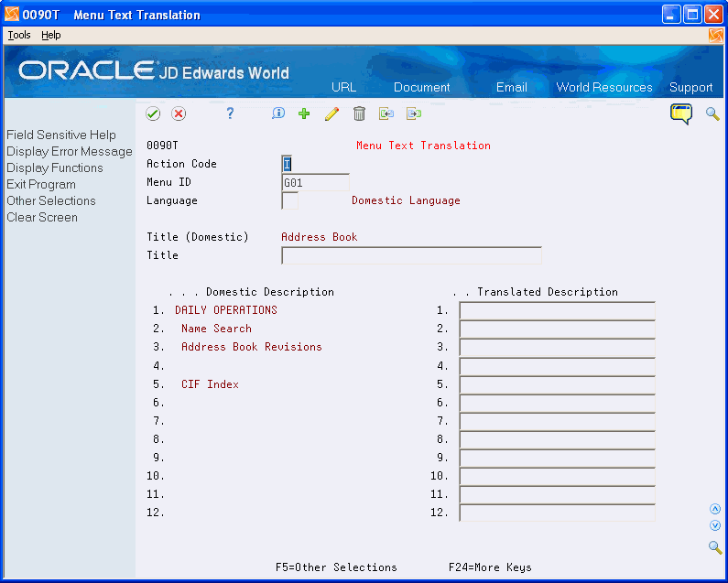Click the F24=More Keys function key text
The width and height of the screenshot is (728, 583).
pyautogui.click(x=490, y=567)
